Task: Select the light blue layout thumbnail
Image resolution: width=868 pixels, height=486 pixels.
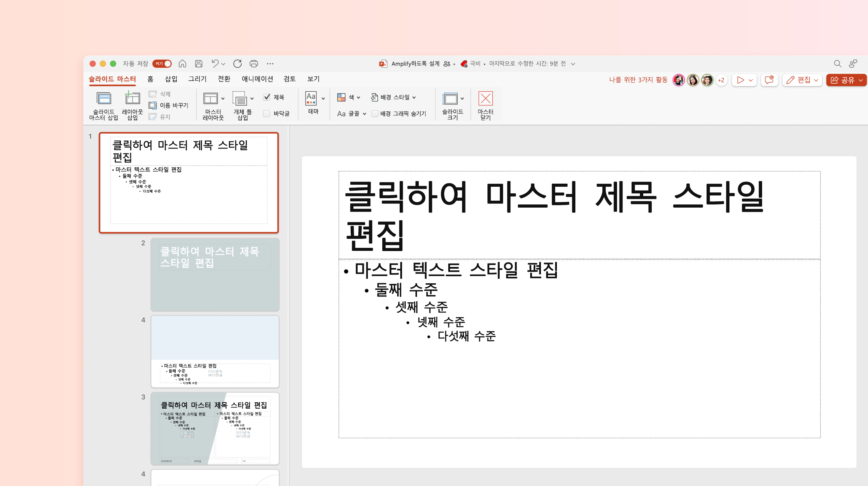Action: (215, 352)
